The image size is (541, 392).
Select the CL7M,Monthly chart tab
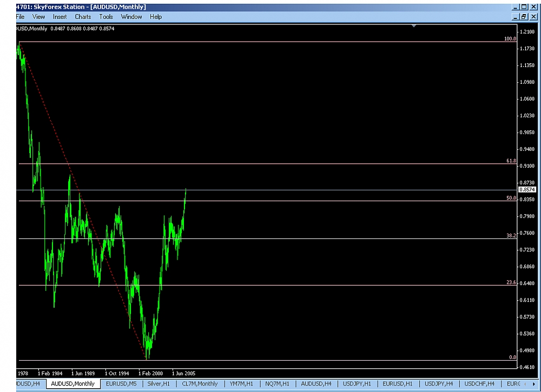pyautogui.click(x=200, y=384)
